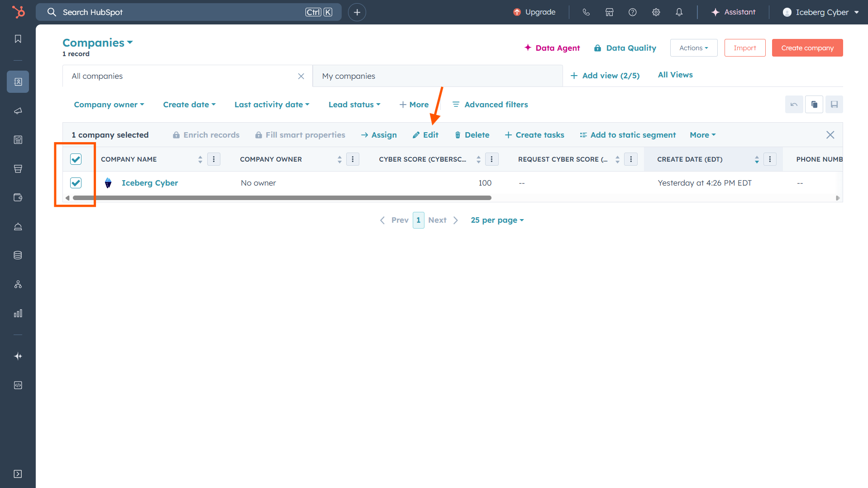868x488 pixels.
Task: Open the Create date filter dropdown
Action: click(189, 105)
